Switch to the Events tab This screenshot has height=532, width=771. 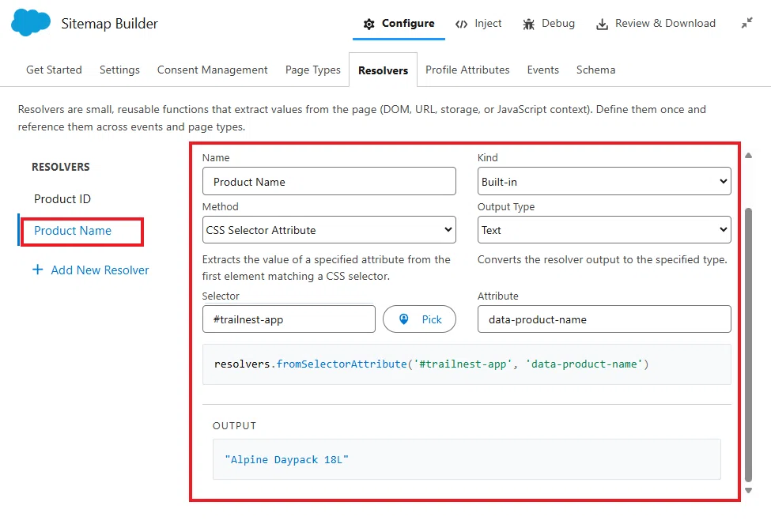tap(542, 70)
